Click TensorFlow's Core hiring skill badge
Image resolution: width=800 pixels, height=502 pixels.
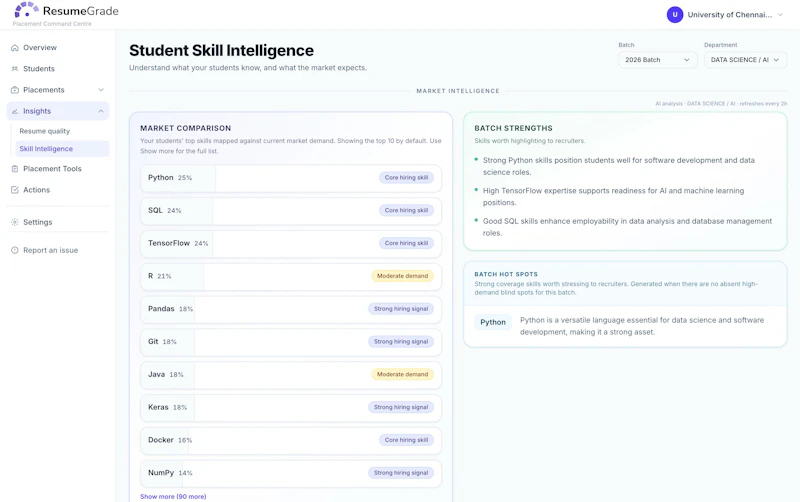tap(406, 243)
